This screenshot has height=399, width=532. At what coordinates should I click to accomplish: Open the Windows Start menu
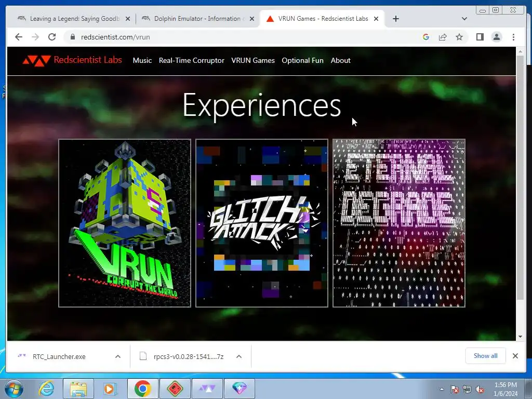(14, 389)
